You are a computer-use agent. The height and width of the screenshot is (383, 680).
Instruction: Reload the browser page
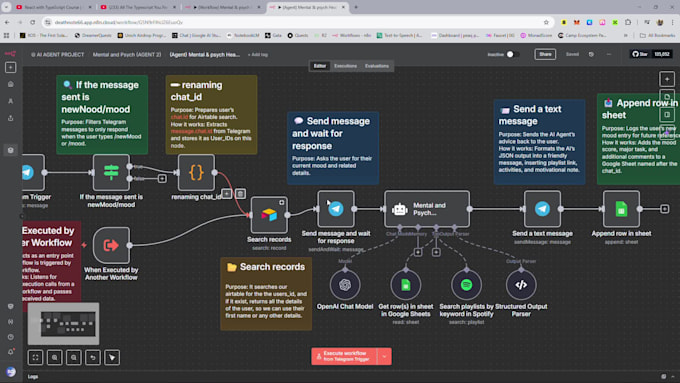click(33, 22)
